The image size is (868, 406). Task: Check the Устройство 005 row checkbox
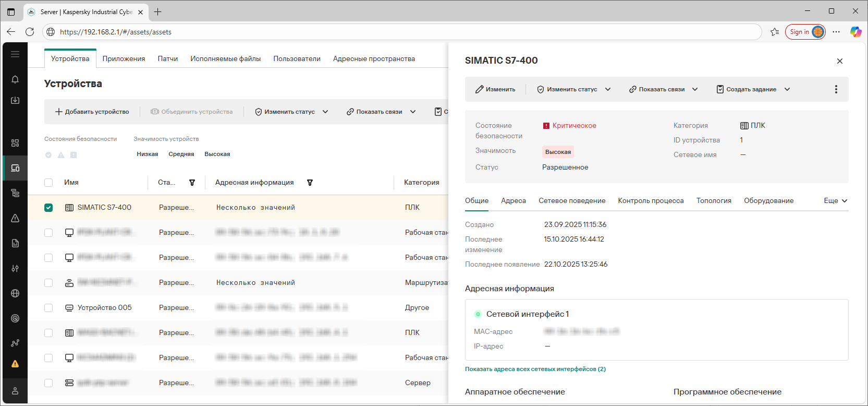(x=48, y=308)
